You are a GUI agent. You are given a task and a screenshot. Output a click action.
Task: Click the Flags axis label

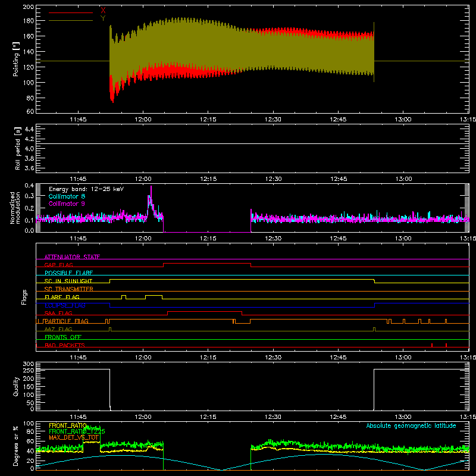[24, 297]
